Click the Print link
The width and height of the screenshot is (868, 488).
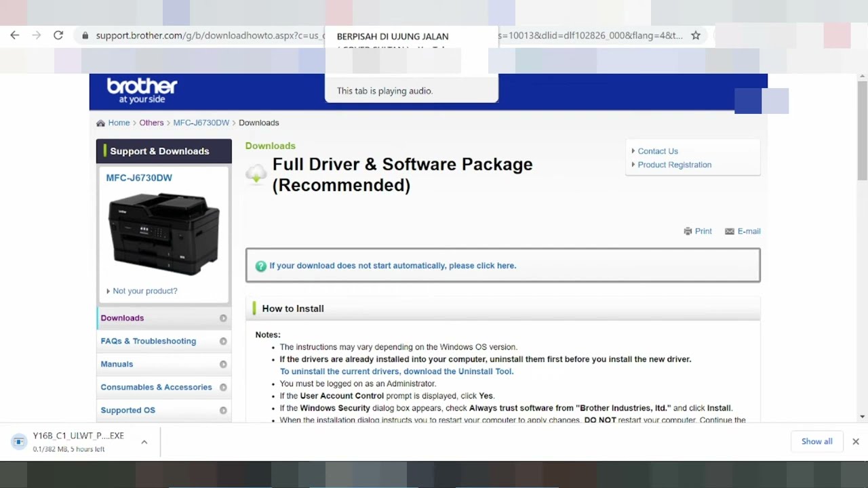[703, 231]
